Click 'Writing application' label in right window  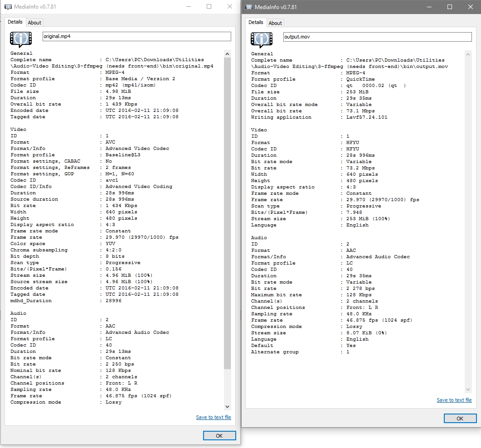click(281, 117)
